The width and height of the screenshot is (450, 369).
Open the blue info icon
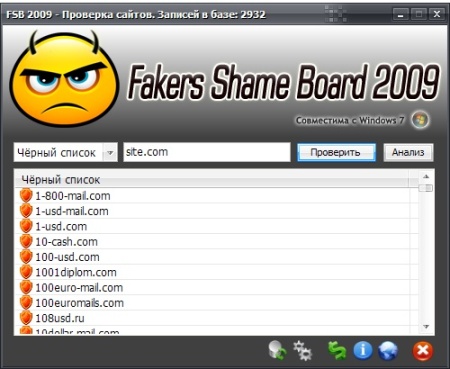click(363, 351)
